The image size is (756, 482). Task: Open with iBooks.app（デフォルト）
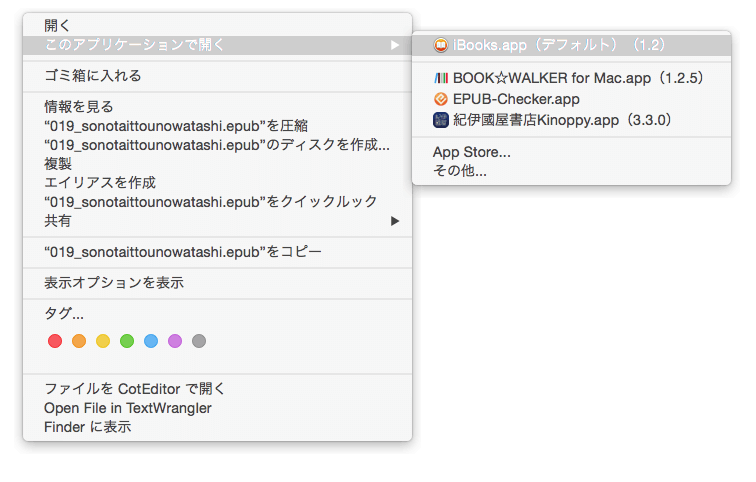[572, 45]
